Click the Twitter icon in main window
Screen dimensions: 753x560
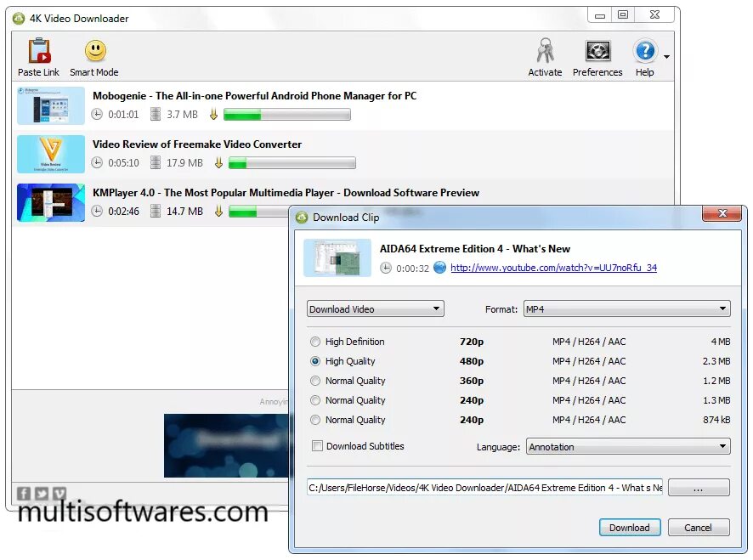(x=42, y=493)
